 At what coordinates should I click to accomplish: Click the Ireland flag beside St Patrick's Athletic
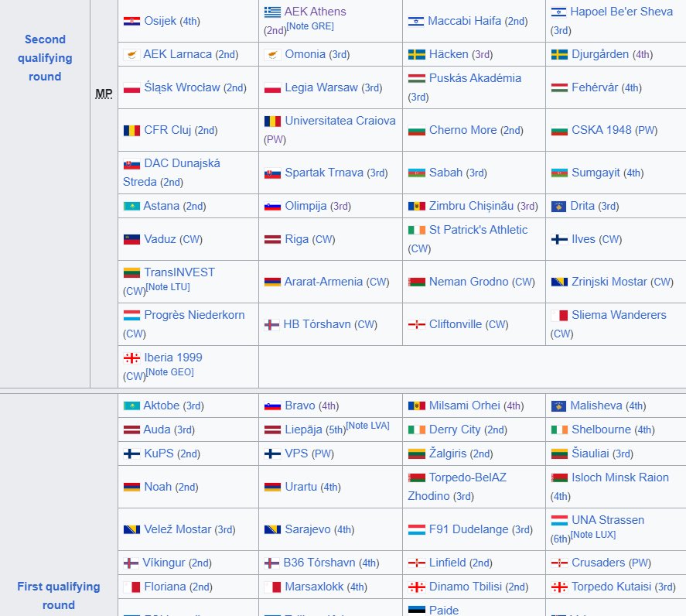pyautogui.click(x=417, y=230)
